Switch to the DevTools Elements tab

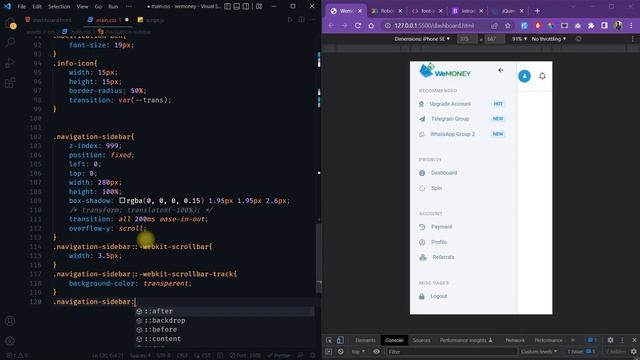(x=365, y=340)
